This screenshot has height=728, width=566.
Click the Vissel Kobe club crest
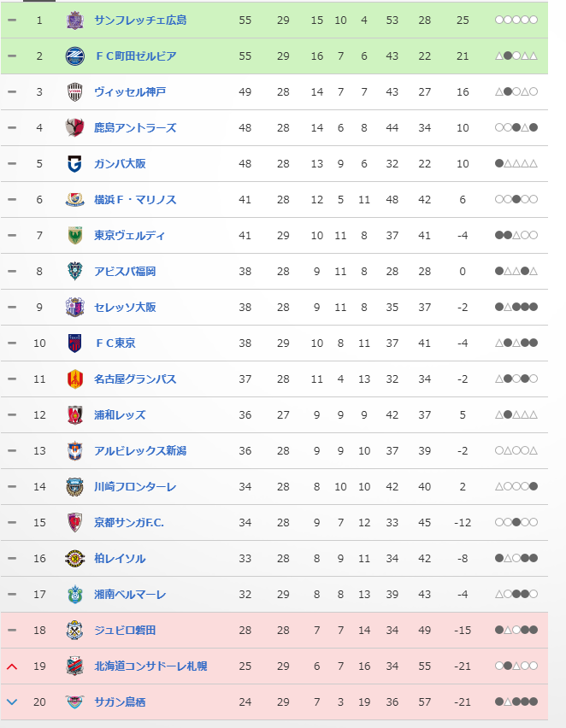tap(75, 92)
